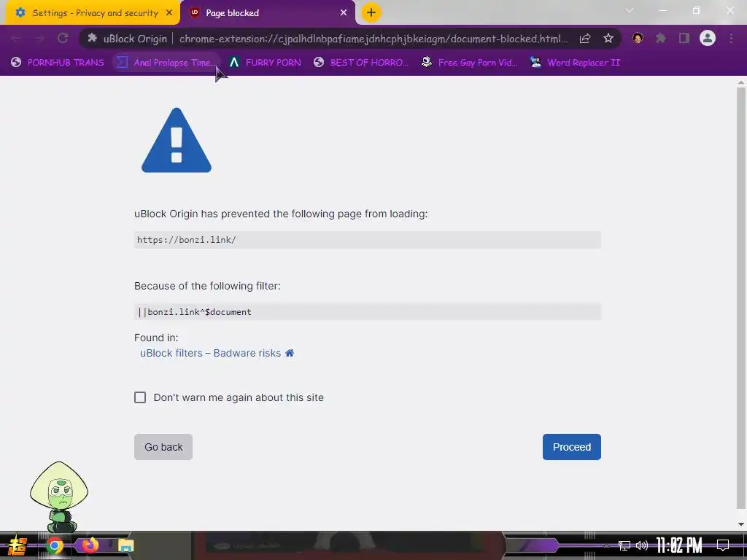Bookmark this page with the star icon
Viewport: 747px width, 560px height.
point(608,39)
